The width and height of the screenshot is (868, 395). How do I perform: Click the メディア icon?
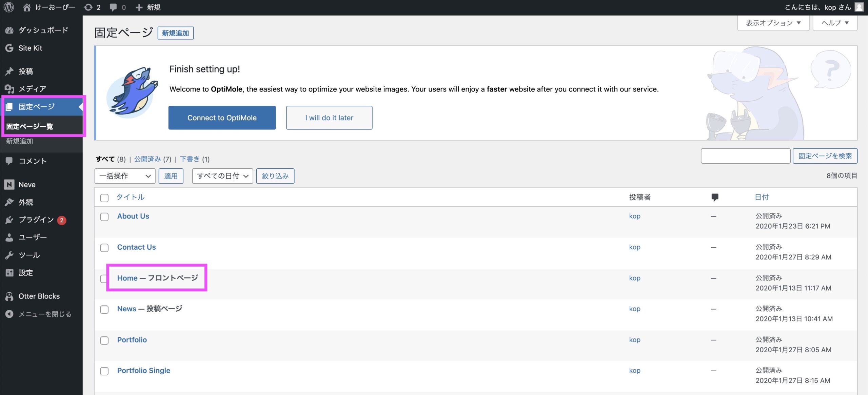tap(9, 89)
